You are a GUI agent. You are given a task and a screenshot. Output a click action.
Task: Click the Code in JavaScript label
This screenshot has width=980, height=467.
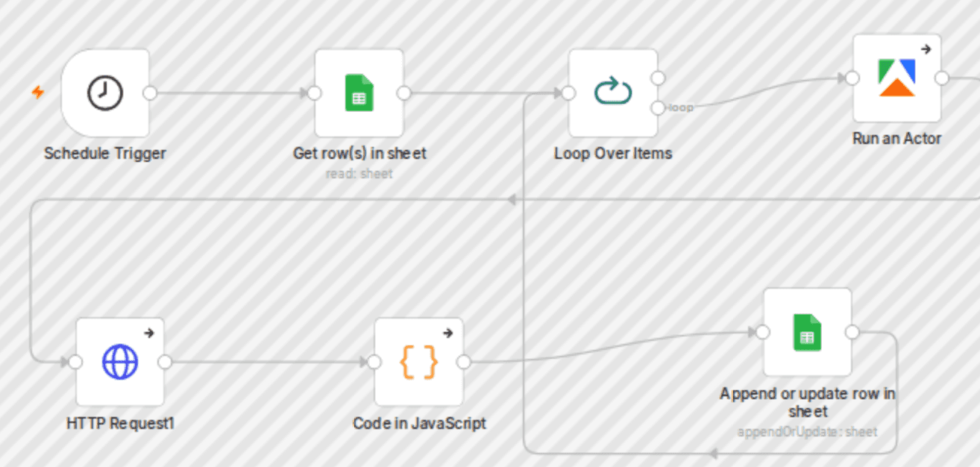pos(419,423)
